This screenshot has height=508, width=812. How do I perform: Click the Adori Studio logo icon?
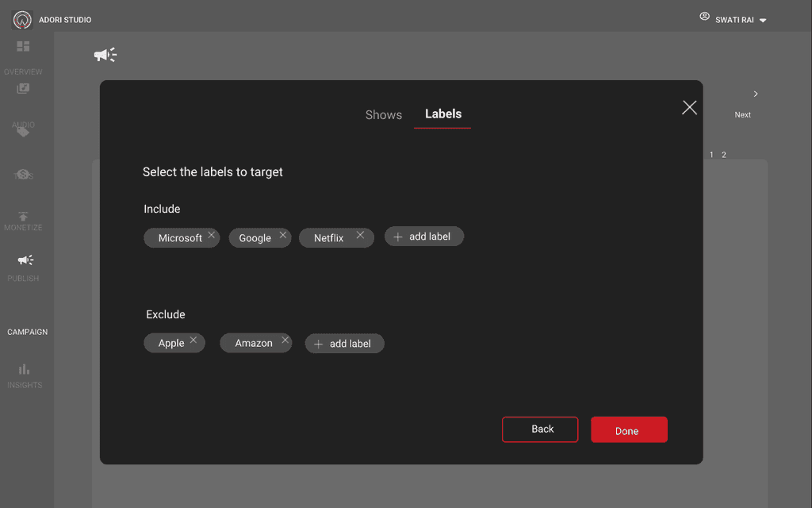[22, 20]
